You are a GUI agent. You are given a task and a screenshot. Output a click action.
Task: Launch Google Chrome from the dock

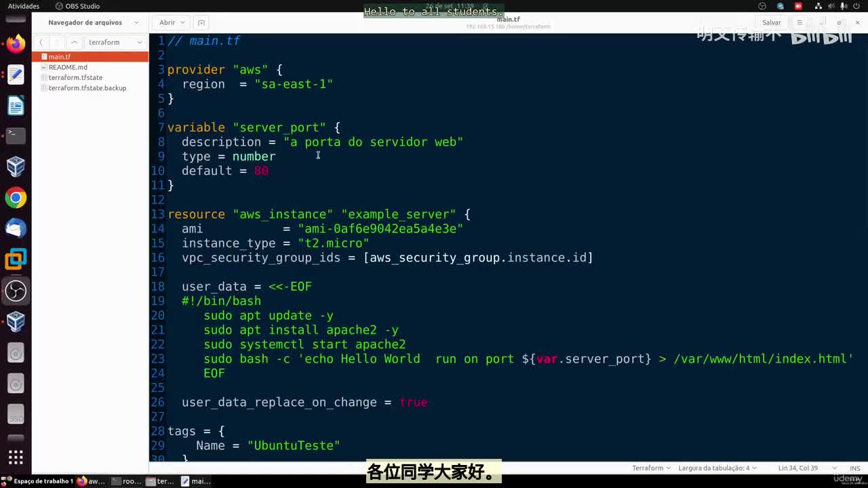point(16,198)
